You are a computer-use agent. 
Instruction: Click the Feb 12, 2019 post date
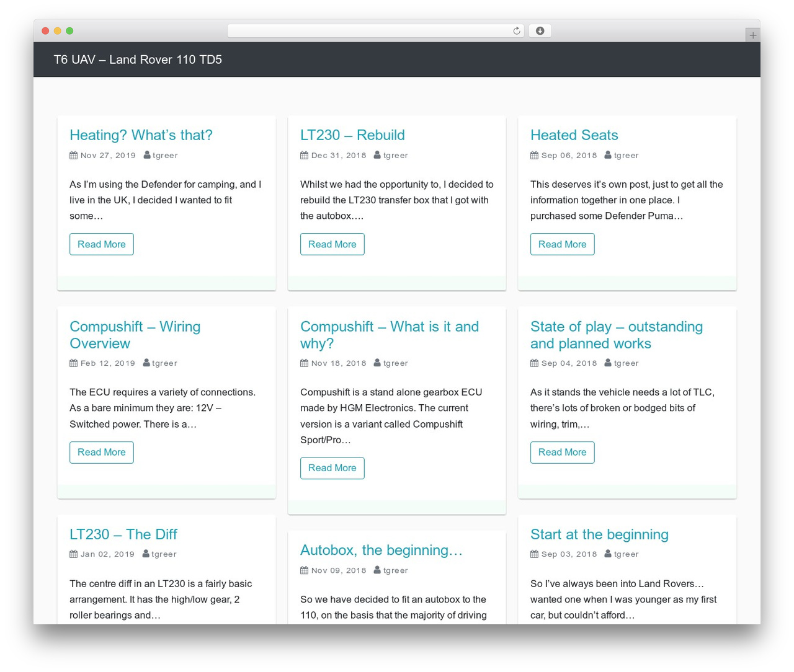click(108, 363)
